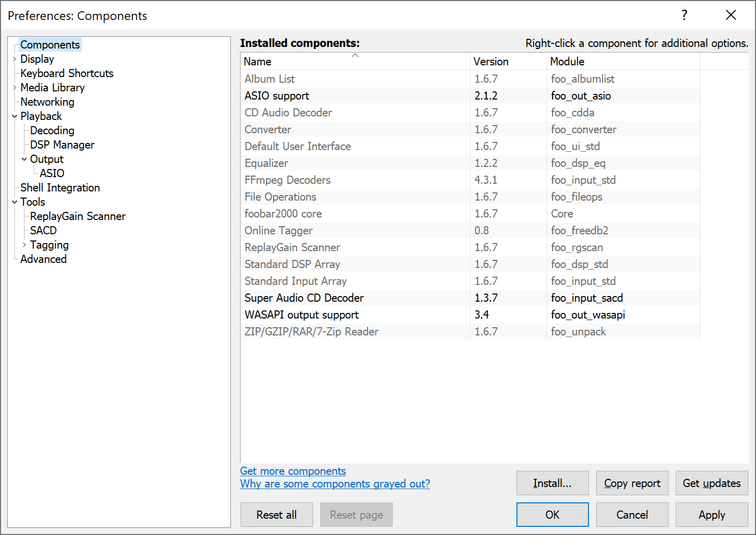Click the Apply button

(x=712, y=515)
